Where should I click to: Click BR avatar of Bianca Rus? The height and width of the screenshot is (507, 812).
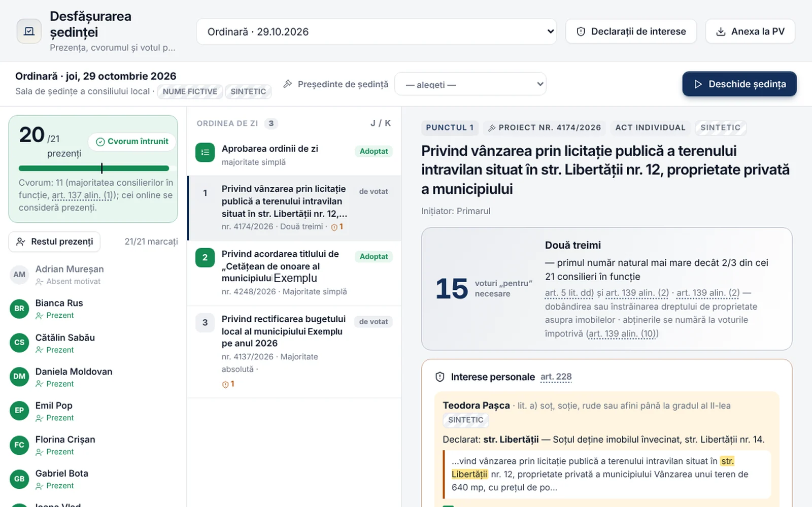point(19,309)
